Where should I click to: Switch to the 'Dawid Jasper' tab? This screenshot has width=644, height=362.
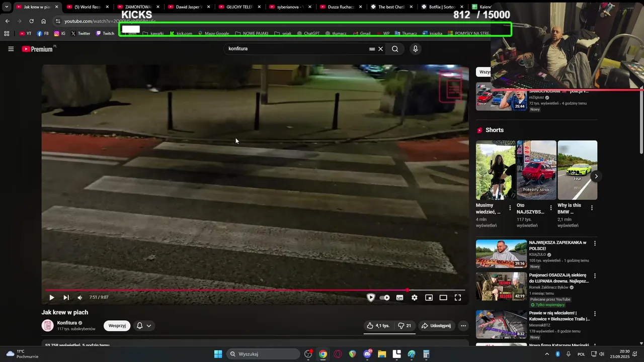pos(189,7)
